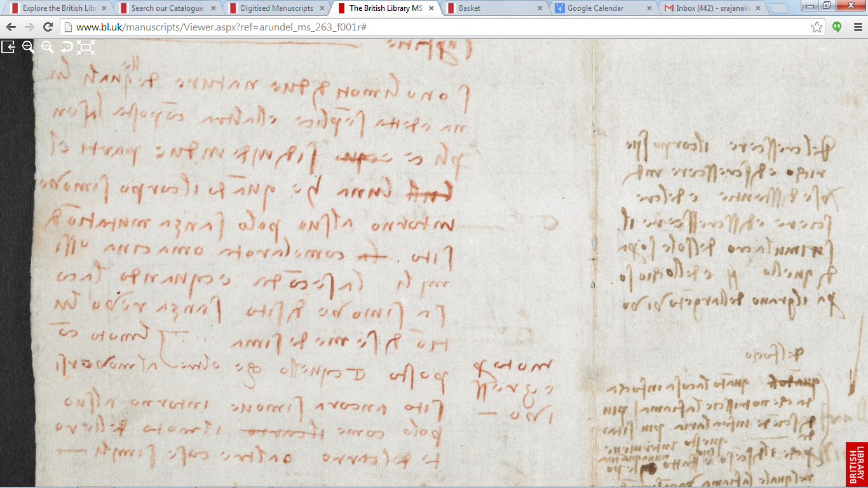Open a new browser tab

[x=780, y=8]
